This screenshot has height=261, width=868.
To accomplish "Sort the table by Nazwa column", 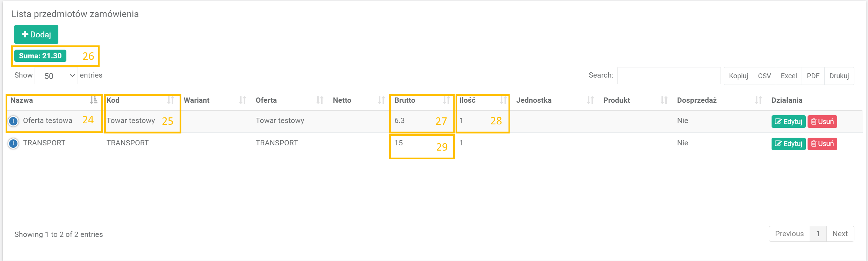I will coord(21,100).
